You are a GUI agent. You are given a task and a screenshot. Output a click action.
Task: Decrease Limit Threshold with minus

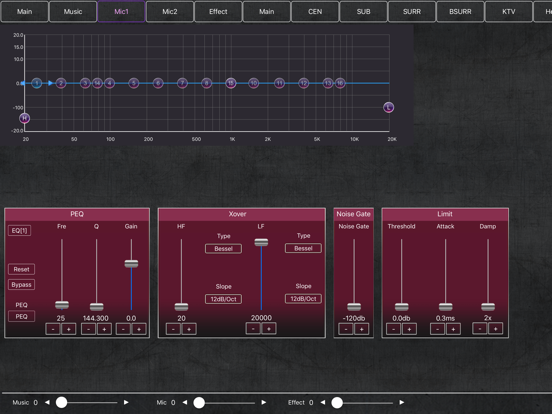pyautogui.click(x=393, y=329)
